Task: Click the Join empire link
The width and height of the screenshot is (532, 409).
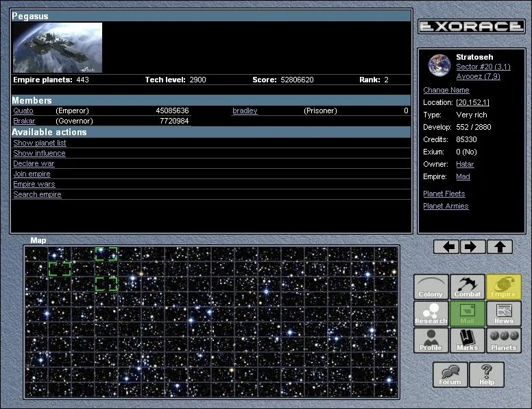Action: (x=32, y=174)
